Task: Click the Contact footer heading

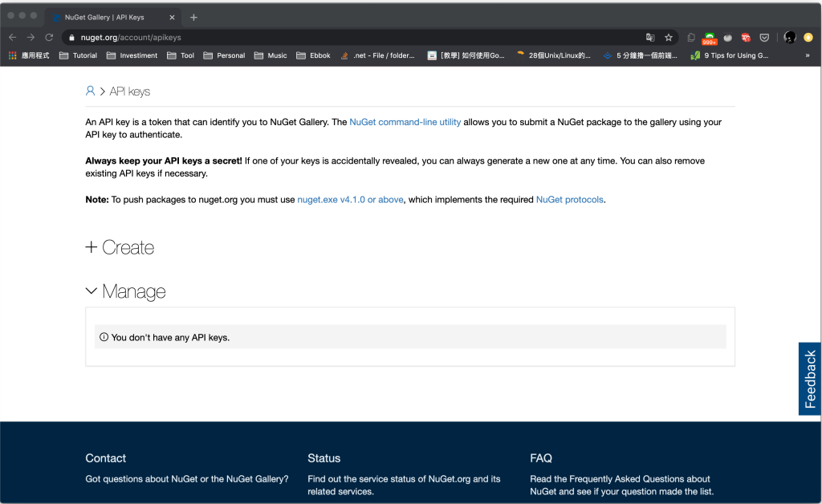Action: [105, 458]
